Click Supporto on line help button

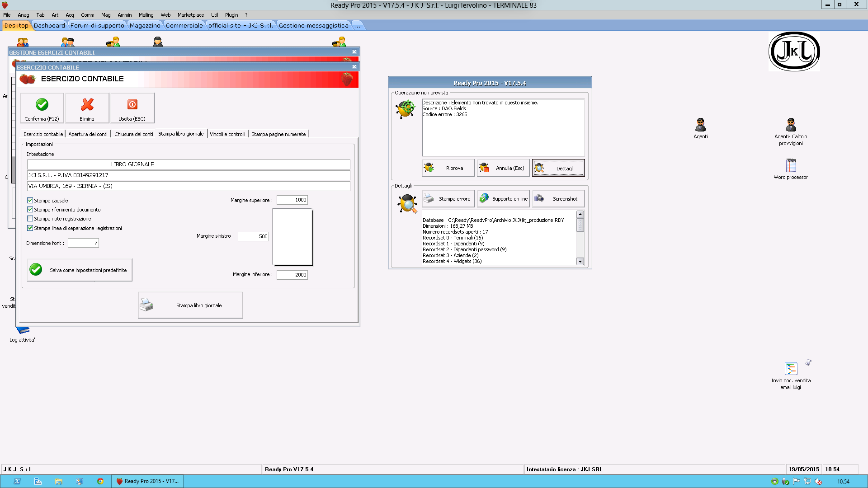503,199
